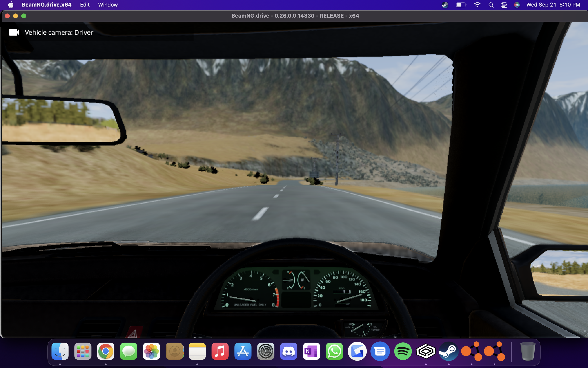The width and height of the screenshot is (588, 368).
Task: Open the BeamNG.drive.x64 app menu
Action: 46,5
